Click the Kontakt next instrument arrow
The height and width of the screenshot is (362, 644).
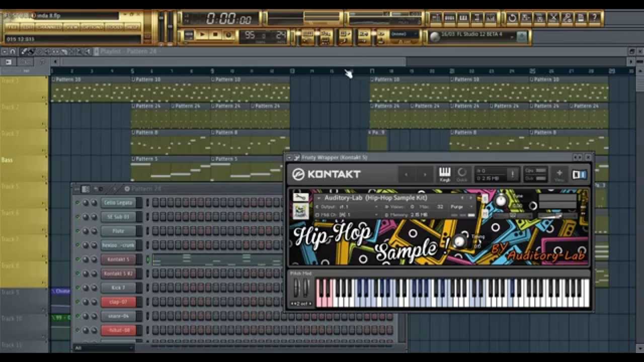coord(424,174)
